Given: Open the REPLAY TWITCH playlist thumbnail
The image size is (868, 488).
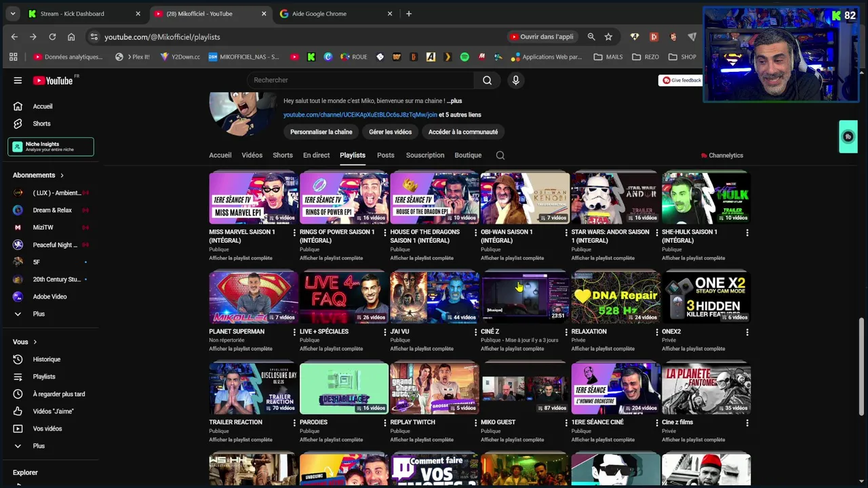Looking at the screenshot, I should [435, 388].
